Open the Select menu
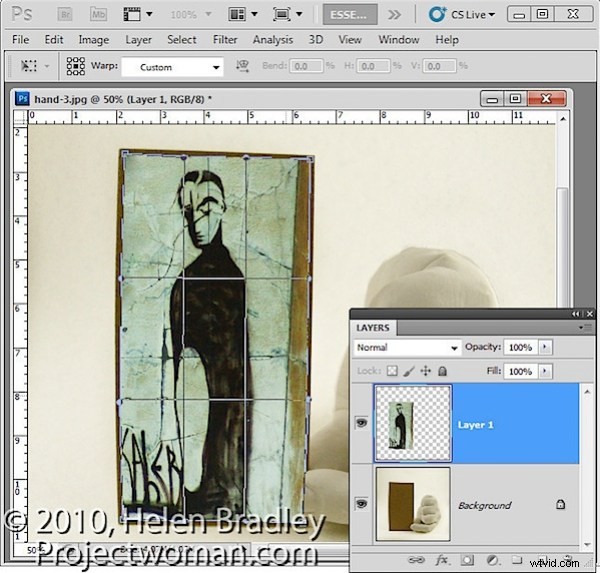 (x=182, y=39)
